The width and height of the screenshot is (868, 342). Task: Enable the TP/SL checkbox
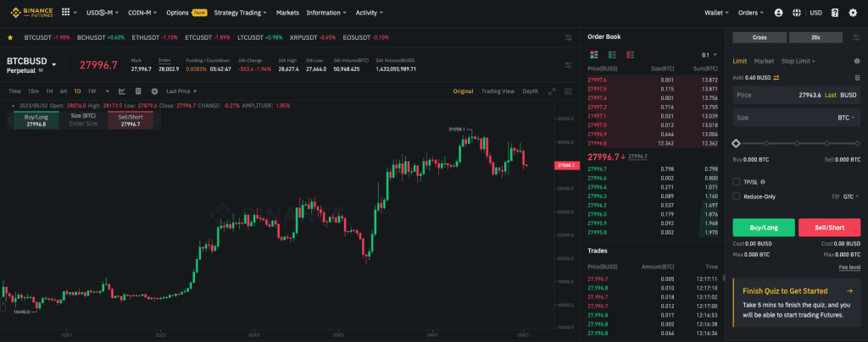[x=737, y=181]
